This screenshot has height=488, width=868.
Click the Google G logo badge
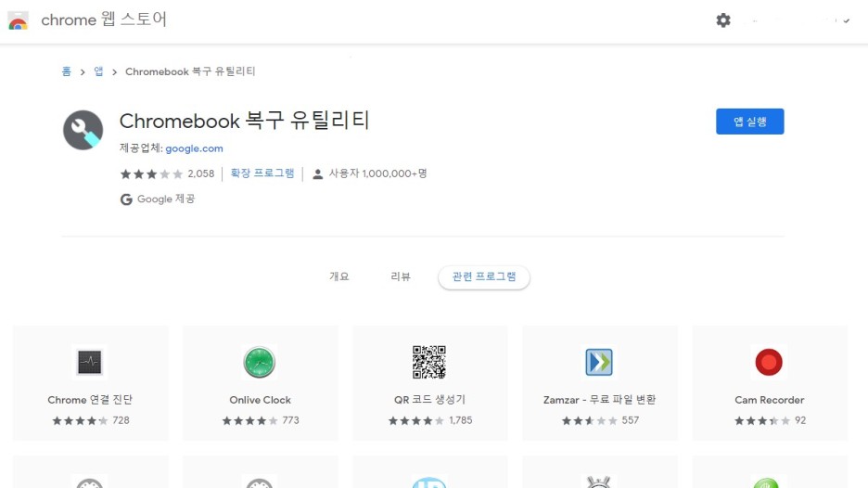tap(126, 199)
